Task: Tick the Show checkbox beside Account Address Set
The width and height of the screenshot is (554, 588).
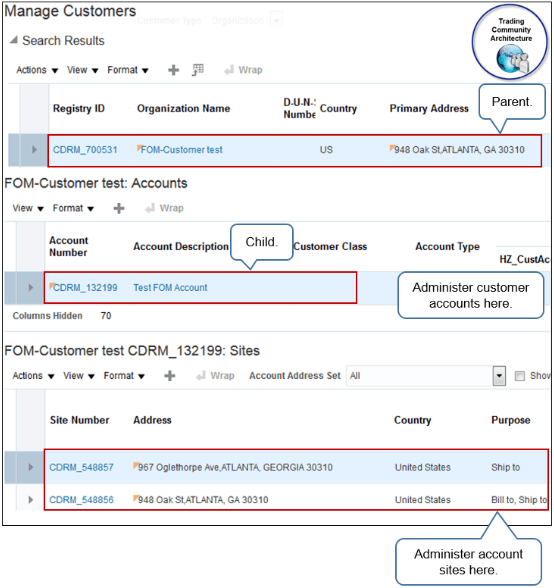Action: coord(519,376)
